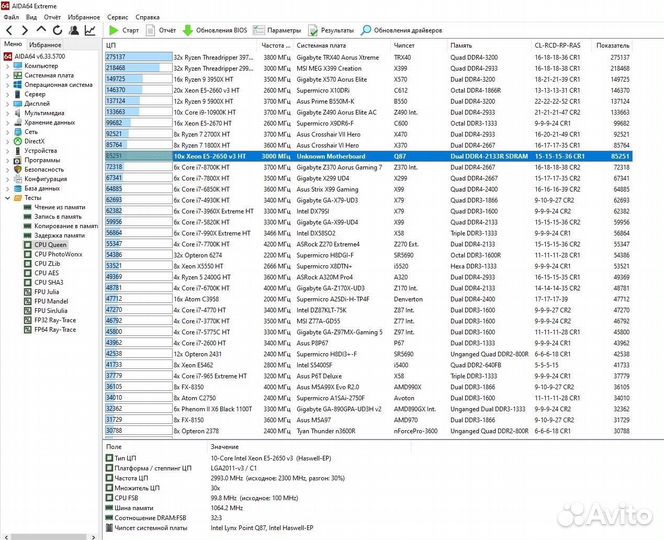Open Чтение из памяти test
Viewport: 664px width, 540px height.
(x=55, y=207)
